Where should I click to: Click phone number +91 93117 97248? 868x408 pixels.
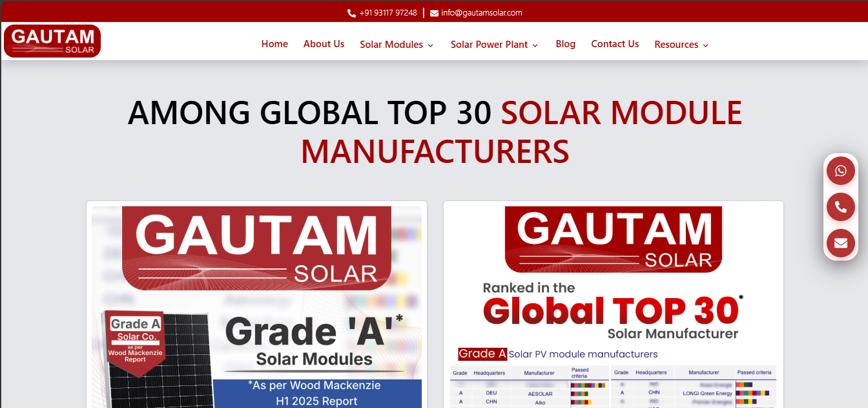click(388, 13)
